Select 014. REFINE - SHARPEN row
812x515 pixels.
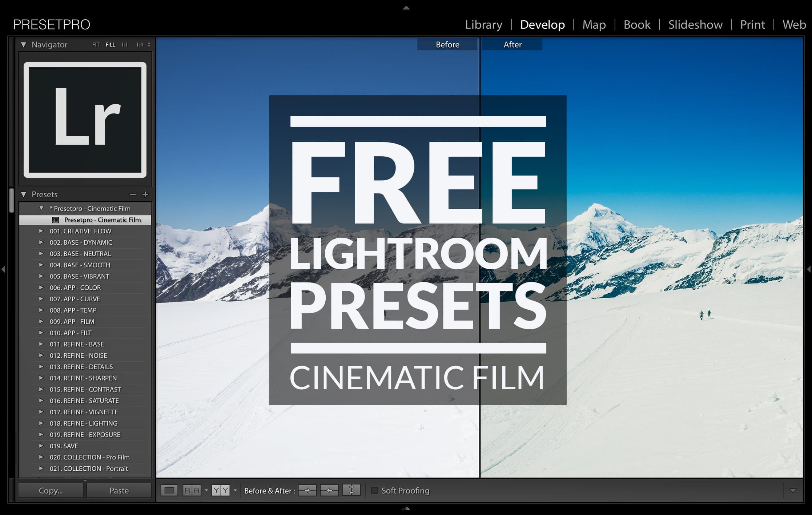85,378
